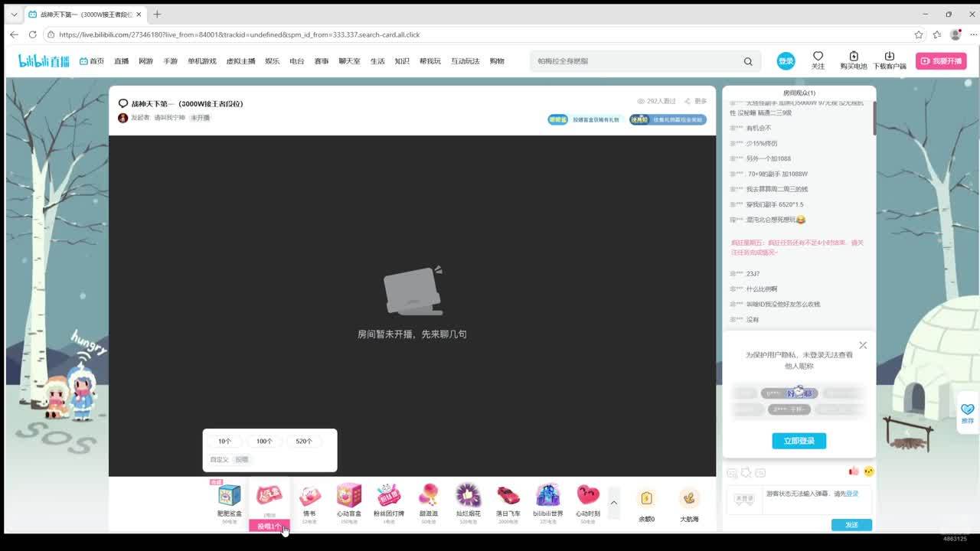This screenshot has width=980, height=551.
Task: Click the search magnifier icon
Action: pos(748,61)
